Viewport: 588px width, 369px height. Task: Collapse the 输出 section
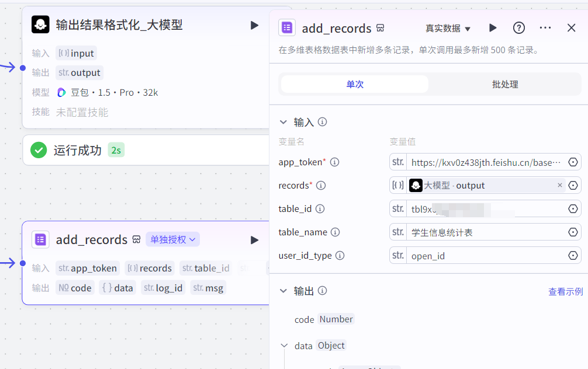coord(283,291)
